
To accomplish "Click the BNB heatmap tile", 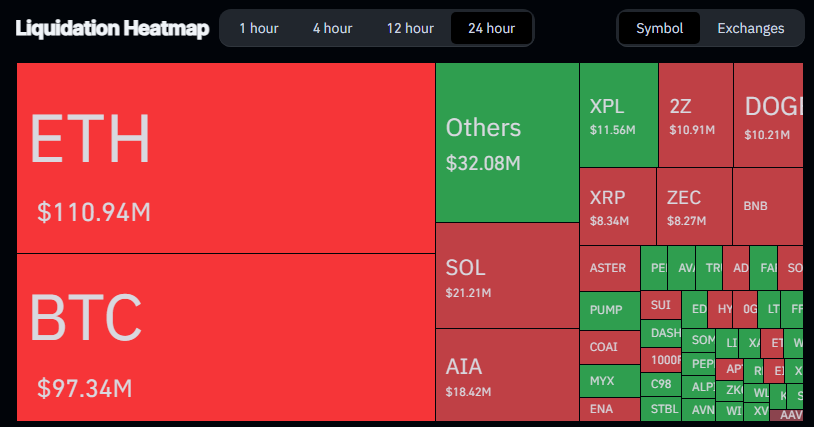I will pos(767,206).
